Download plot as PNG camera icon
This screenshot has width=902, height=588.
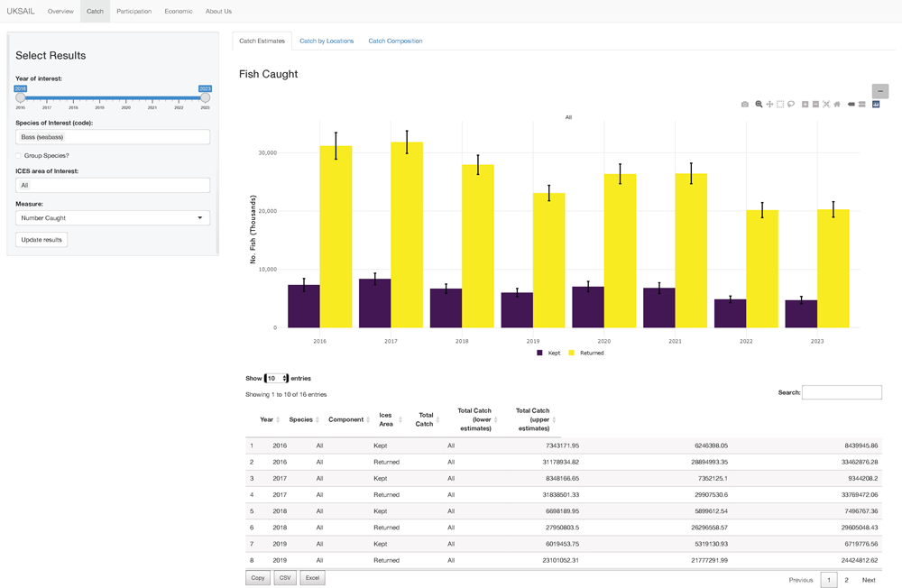coord(744,105)
